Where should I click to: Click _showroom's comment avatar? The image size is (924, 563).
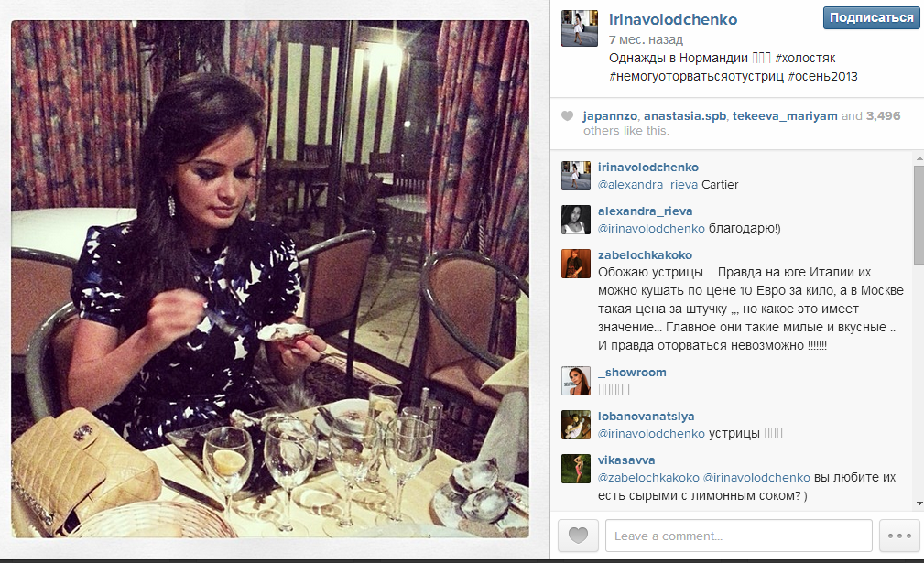pos(576,381)
